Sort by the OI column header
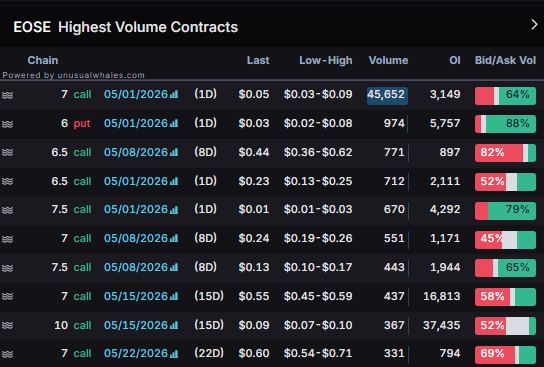 coord(455,60)
